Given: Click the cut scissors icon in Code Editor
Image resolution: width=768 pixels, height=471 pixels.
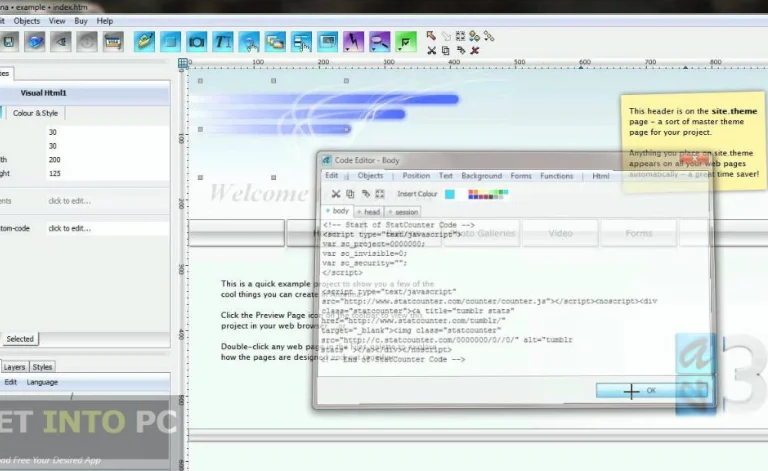Looking at the screenshot, I should click(x=336, y=194).
